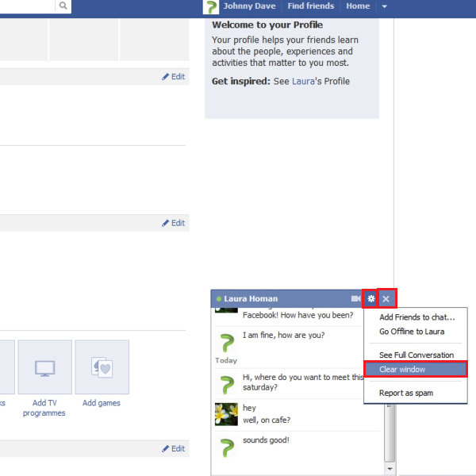Select 'Report as spam' option
Viewport: 476px width, 476px height.
(406, 393)
